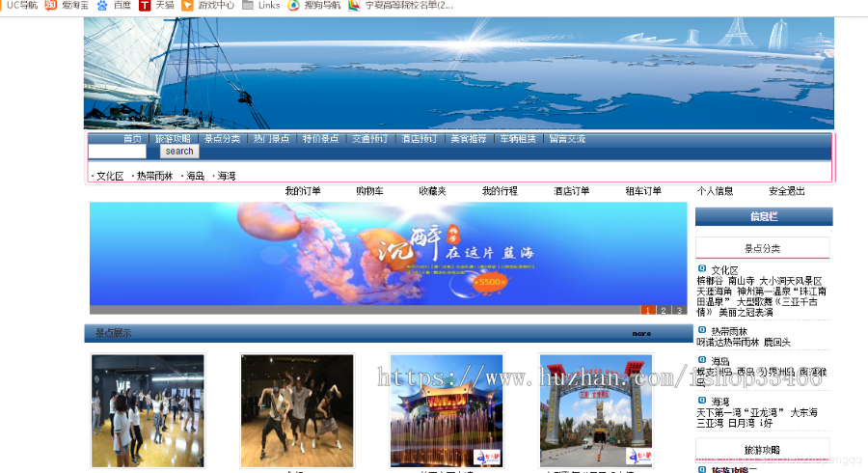The width and height of the screenshot is (868, 473).
Task: Open 车辆租赁 in the navigation bar
Action: pyautogui.click(x=518, y=138)
